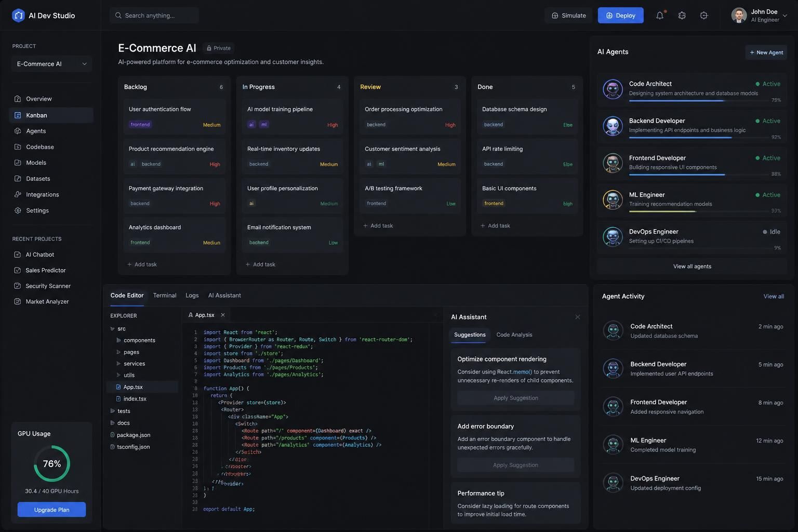Switch to the Terminal tab
Viewport: 798px width, 532px height.
pos(165,295)
